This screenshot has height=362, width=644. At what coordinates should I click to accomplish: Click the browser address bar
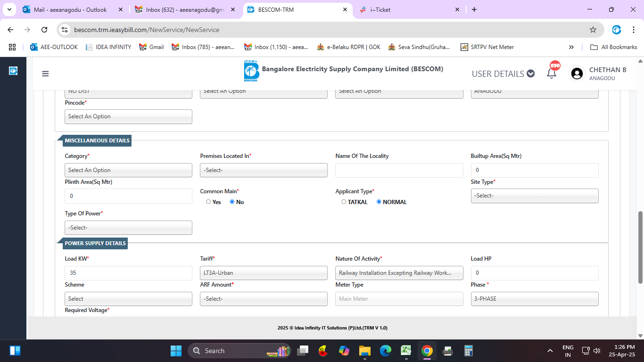(330, 30)
